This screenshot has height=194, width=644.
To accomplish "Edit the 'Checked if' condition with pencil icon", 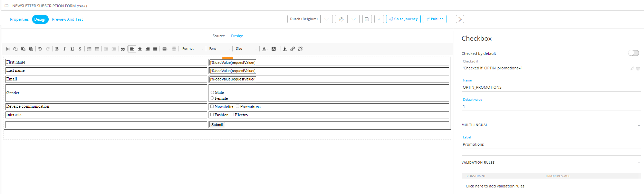I will 632,68.
